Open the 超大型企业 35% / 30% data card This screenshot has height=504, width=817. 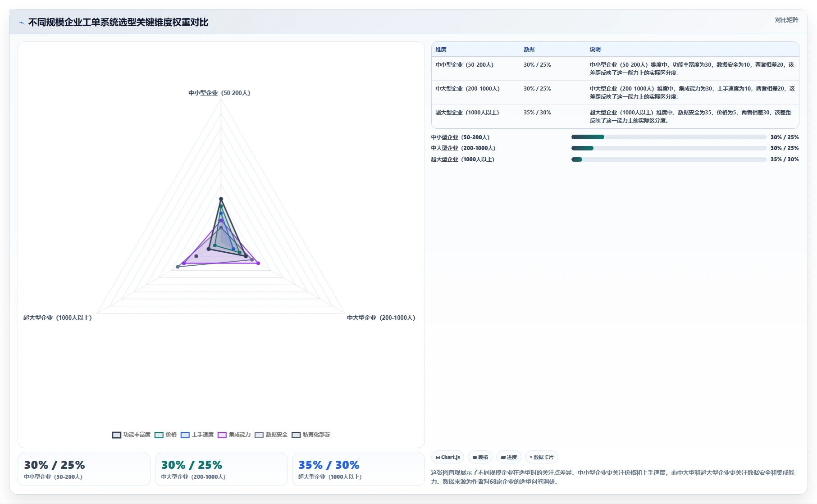(x=358, y=469)
